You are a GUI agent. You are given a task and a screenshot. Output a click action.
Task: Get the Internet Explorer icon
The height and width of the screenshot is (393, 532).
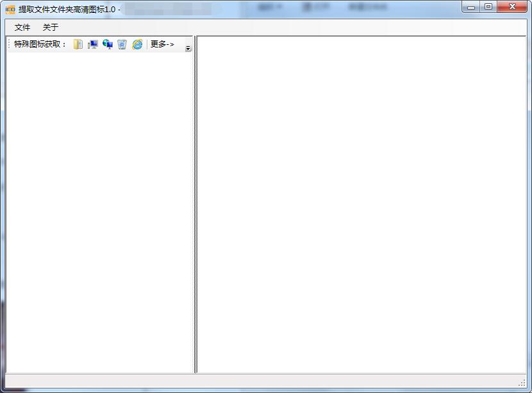[x=137, y=44]
